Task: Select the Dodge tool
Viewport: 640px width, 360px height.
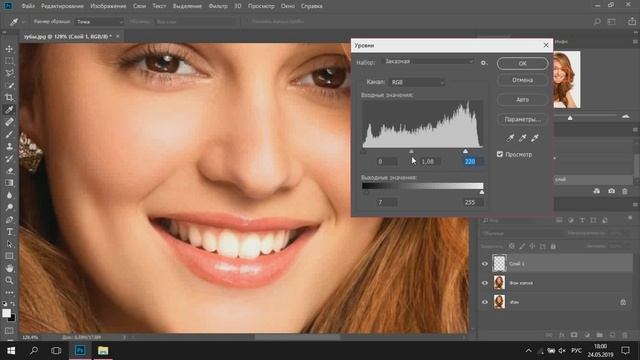Action: (x=9, y=207)
